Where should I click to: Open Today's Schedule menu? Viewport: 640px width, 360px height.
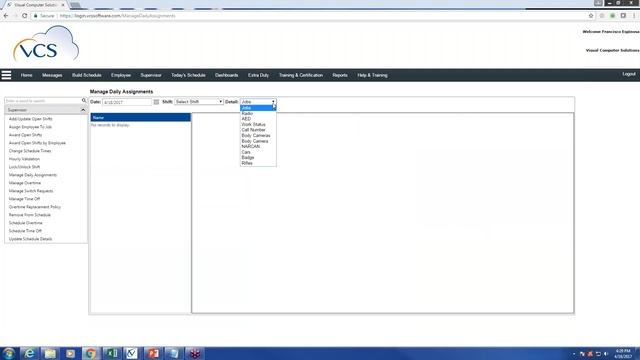(x=188, y=75)
